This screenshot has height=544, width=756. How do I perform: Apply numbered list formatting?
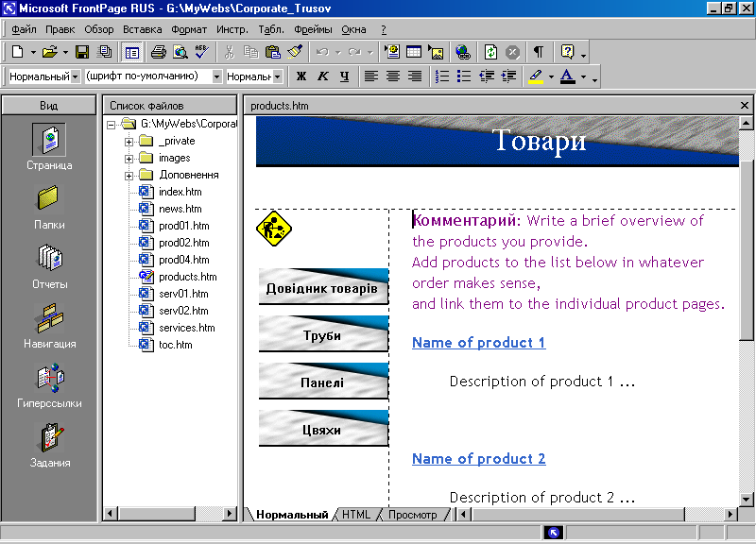[x=441, y=76]
